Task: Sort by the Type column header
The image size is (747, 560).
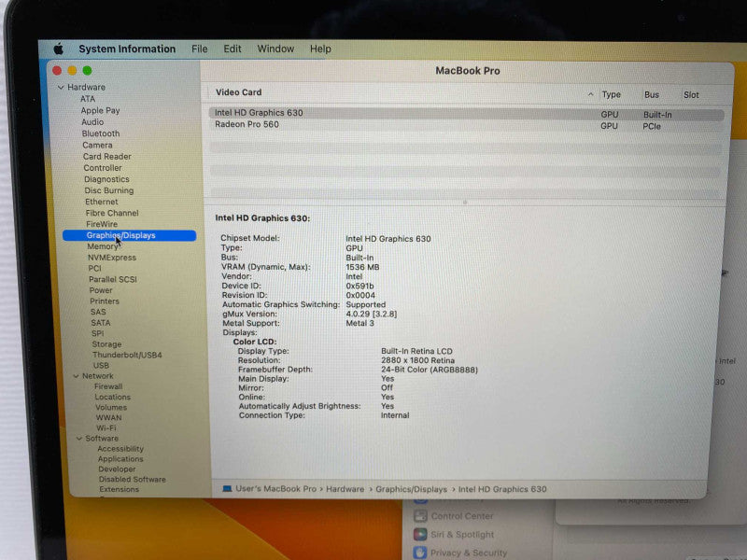Action: [x=612, y=95]
